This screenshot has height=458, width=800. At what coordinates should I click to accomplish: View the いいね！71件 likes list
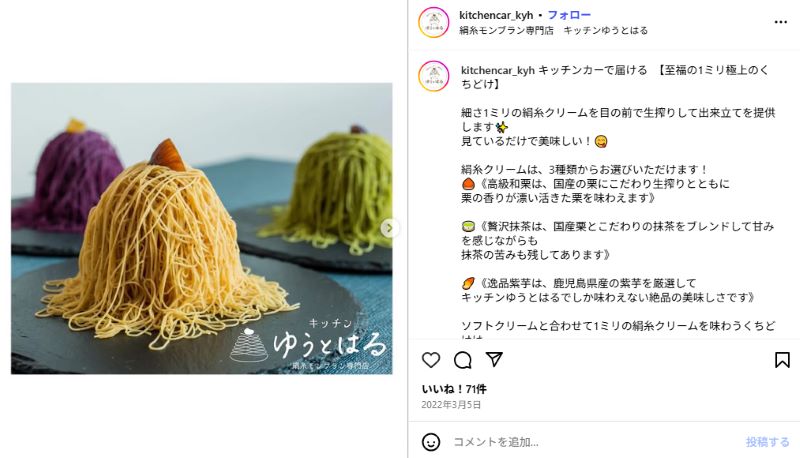pyautogui.click(x=454, y=389)
